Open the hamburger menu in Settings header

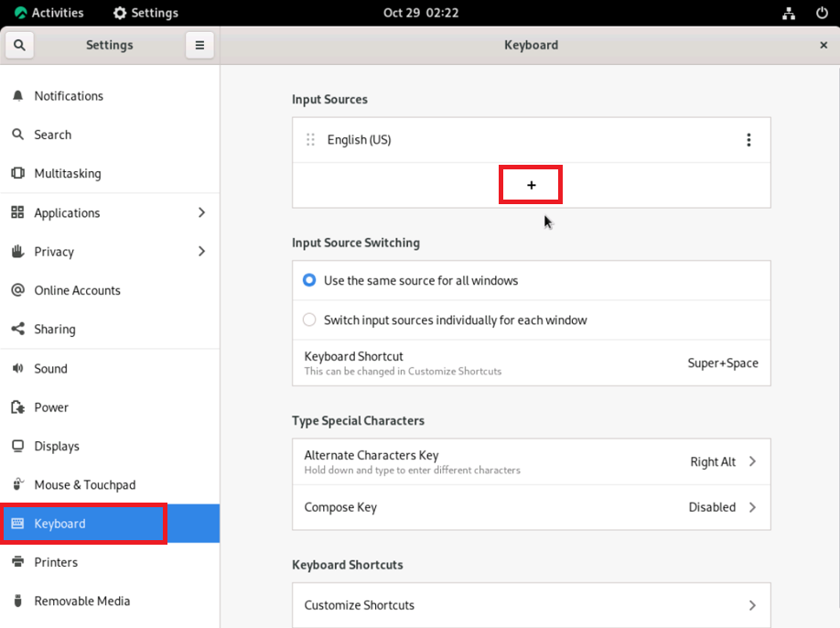click(199, 45)
